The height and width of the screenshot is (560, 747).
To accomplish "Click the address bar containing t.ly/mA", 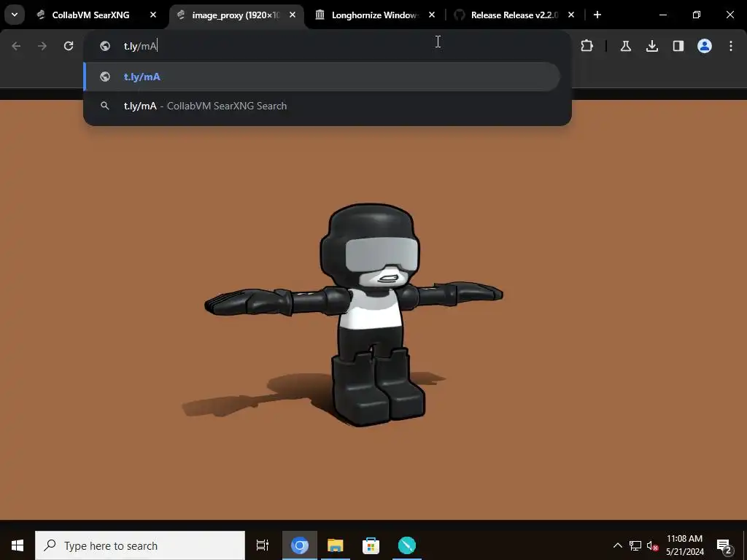I will tap(328, 46).
